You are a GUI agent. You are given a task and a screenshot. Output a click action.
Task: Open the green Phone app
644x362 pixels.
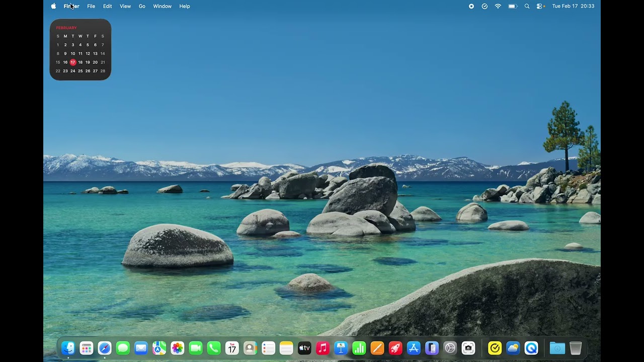[214, 348]
